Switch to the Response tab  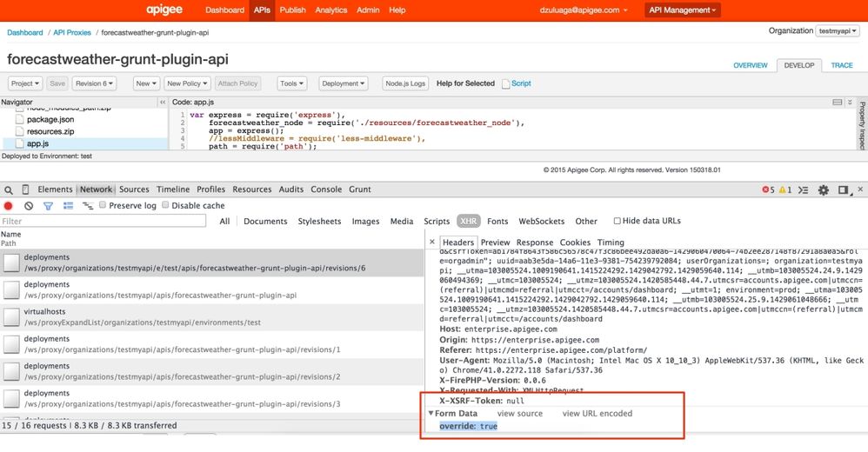click(x=534, y=243)
